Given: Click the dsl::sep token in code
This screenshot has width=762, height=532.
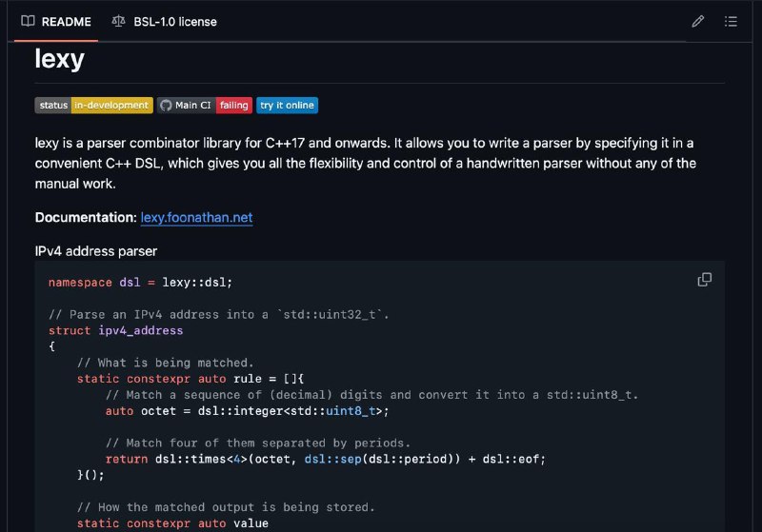Looking at the screenshot, I should 332,459.
